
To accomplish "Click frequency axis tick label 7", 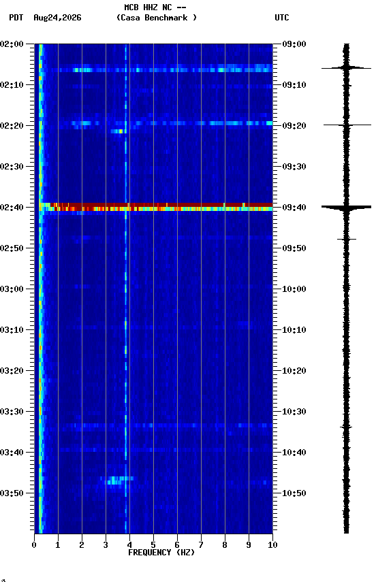I will 201,545.
